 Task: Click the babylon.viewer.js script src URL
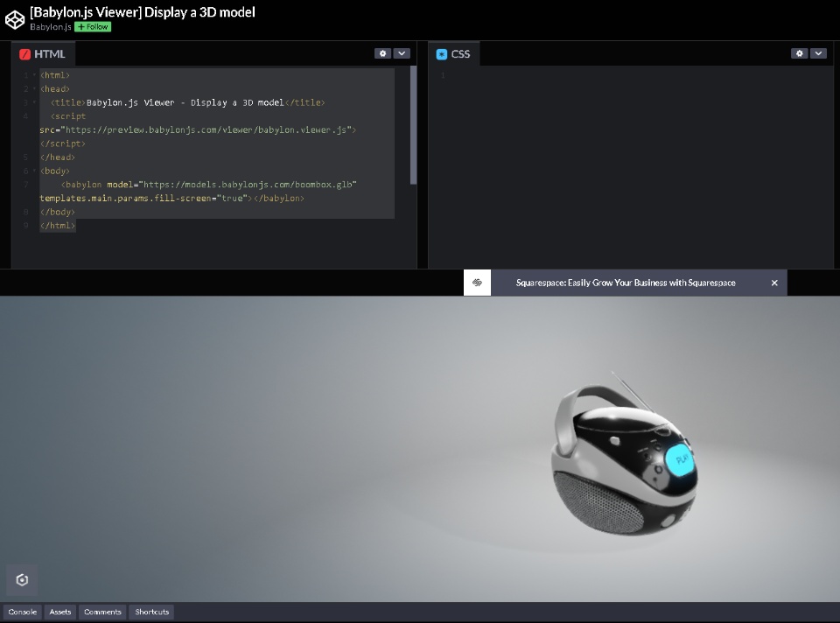pyautogui.click(x=208, y=129)
